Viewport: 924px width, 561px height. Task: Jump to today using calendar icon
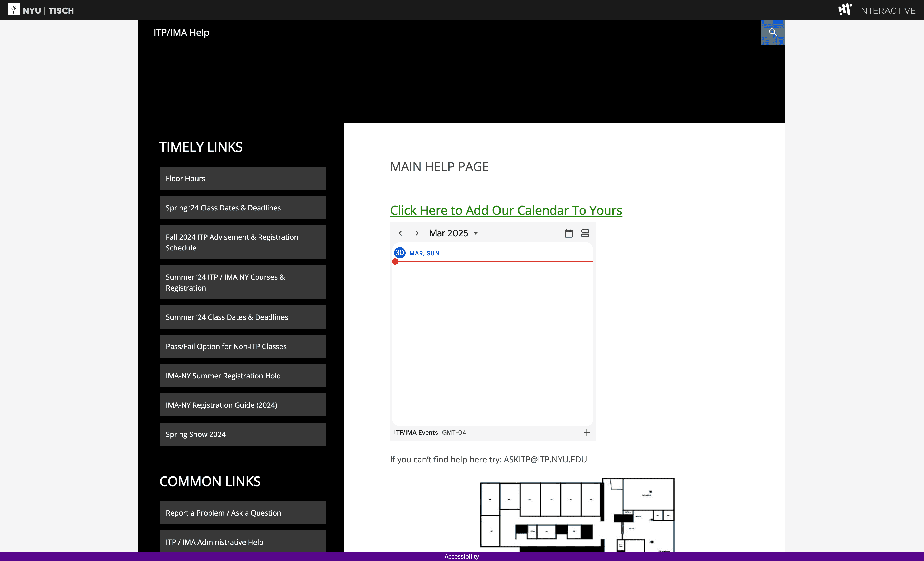pos(569,233)
